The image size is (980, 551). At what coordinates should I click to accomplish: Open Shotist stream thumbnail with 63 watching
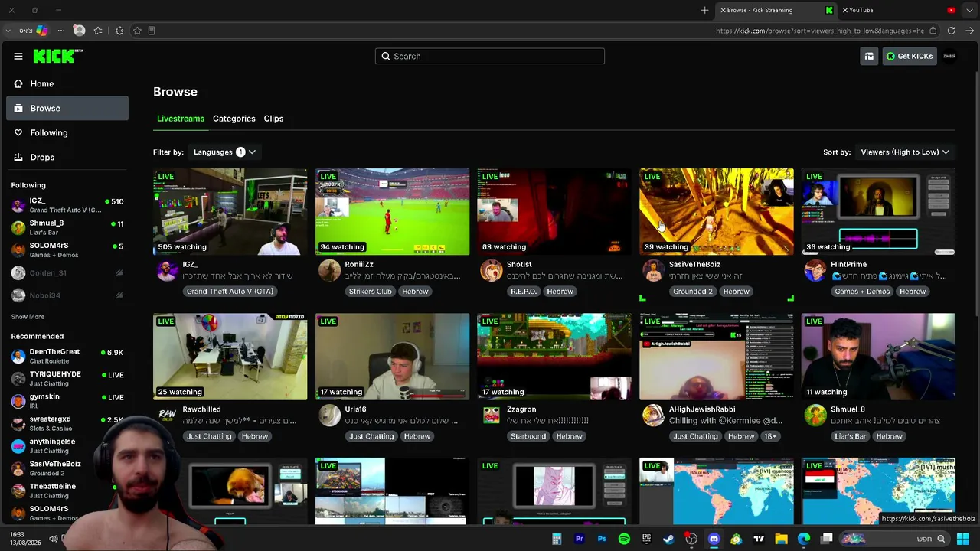[x=554, y=211]
